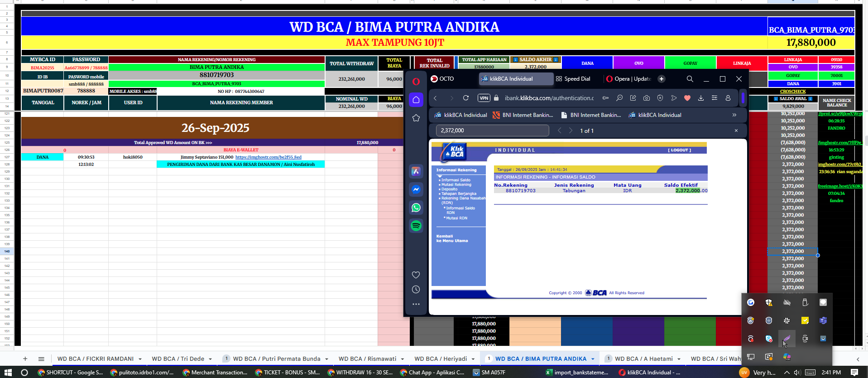This screenshot has height=378, width=868.
Task: Click Opera sidebar Home icon
Action: pos(416,100)
